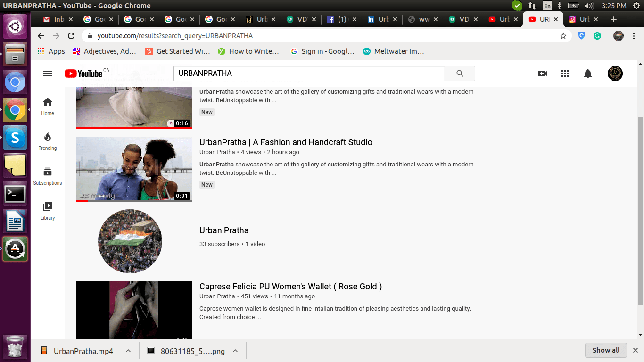Image resolution: width=644 pixels, height=362 pixels.
Task: Go to Home in YouTube sidebar
Action: (48, 106)
